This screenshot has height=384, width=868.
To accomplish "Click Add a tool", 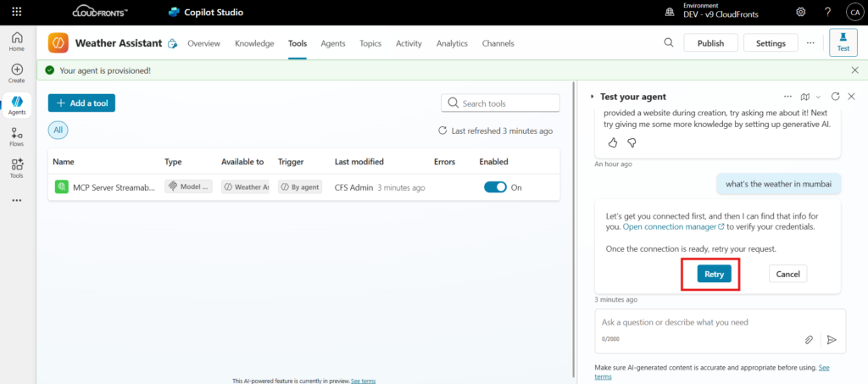I will 81,103.
